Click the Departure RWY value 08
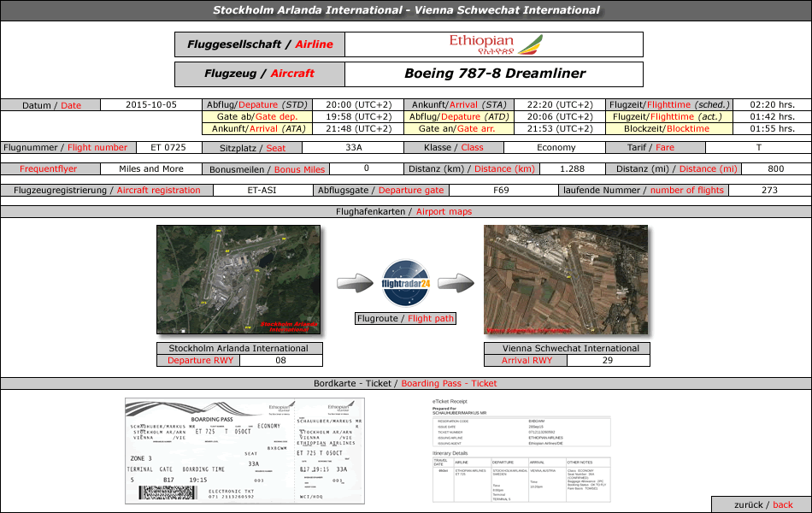This screenshot has width=812, height=513. (x=280, y=360)
